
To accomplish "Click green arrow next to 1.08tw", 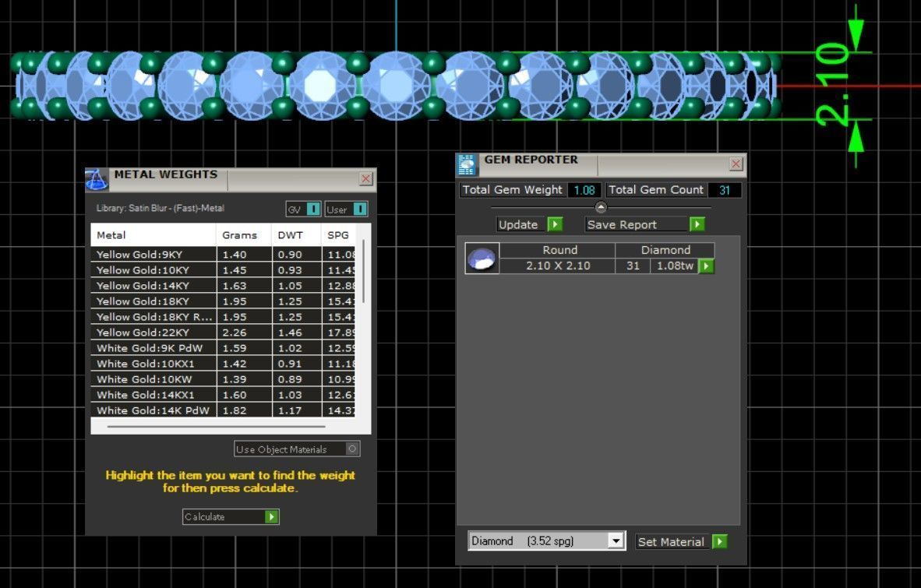I will [x=706, y=266].
